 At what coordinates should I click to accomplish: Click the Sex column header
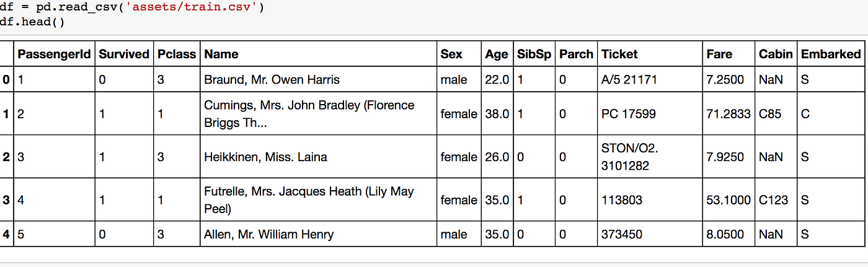[451, 54]
